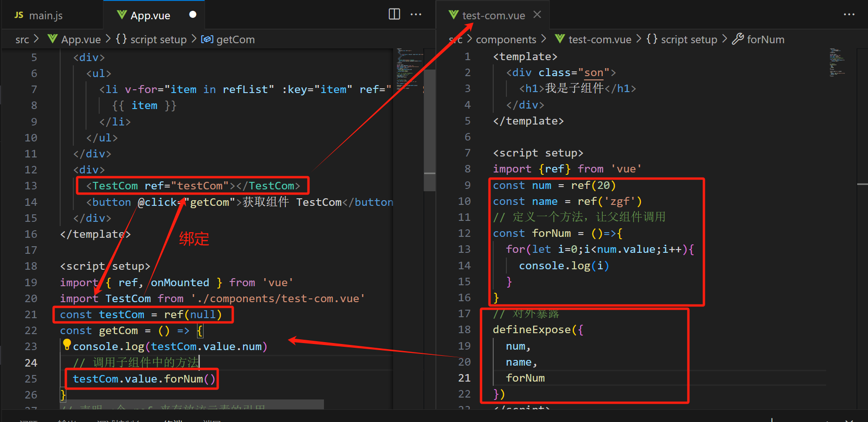
Task: Select line number 21 in App.vue gutter
Action: [31, 314]
